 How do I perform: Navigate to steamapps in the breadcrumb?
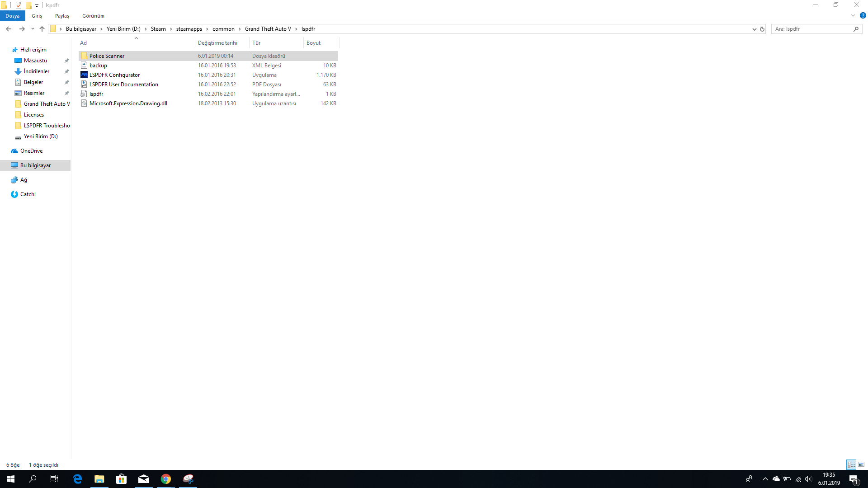pos(189,29)
